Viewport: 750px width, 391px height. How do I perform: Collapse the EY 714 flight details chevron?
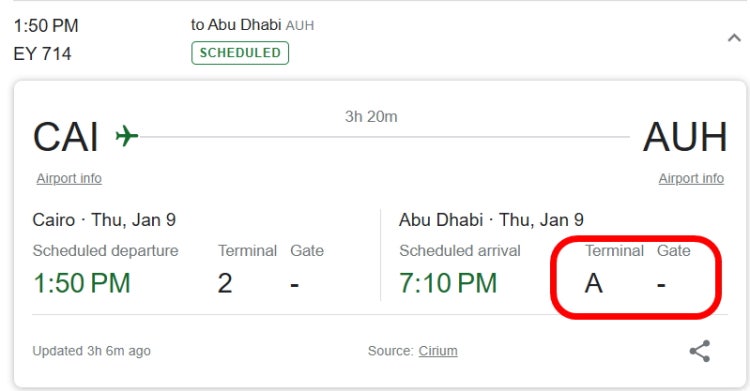tap(734, 38)
